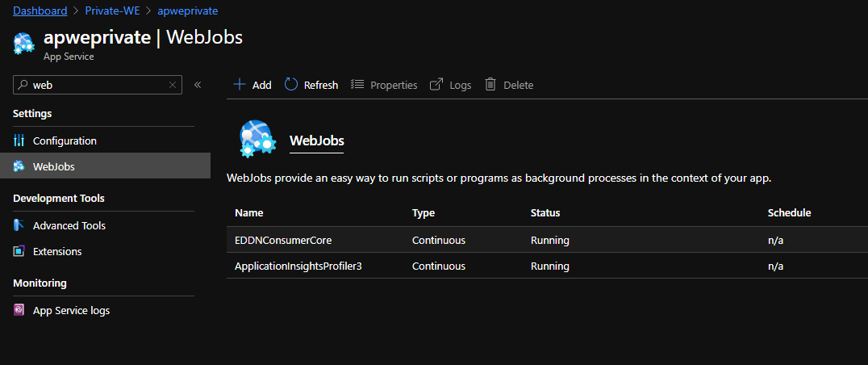
Task: Select the ApplicationInsightsProfiler3 WebJob row
Action: pos(298,266)
